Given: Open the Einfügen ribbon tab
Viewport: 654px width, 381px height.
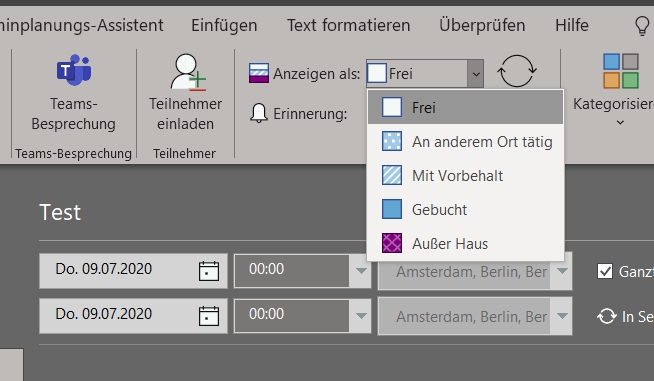Looking at the screenshot, I should pyautogui.click(x=224, y=25).
